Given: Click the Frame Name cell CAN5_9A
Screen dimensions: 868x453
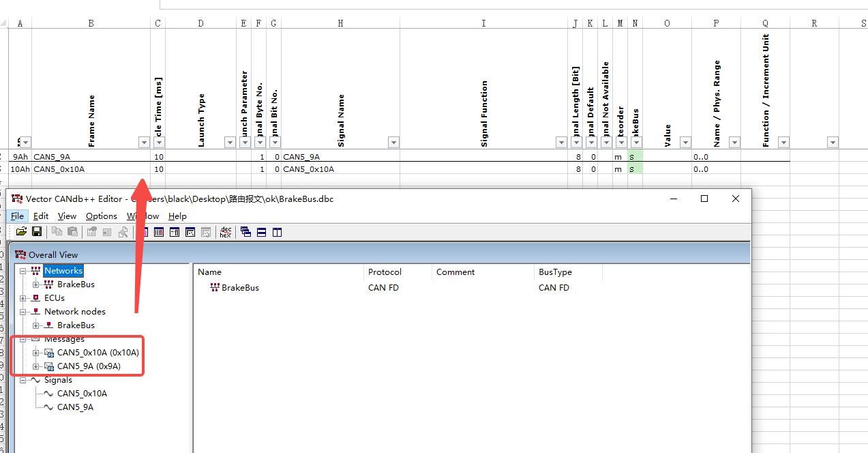Looking at the screenshot, I should pyautogui.click(x=91, y=156).
